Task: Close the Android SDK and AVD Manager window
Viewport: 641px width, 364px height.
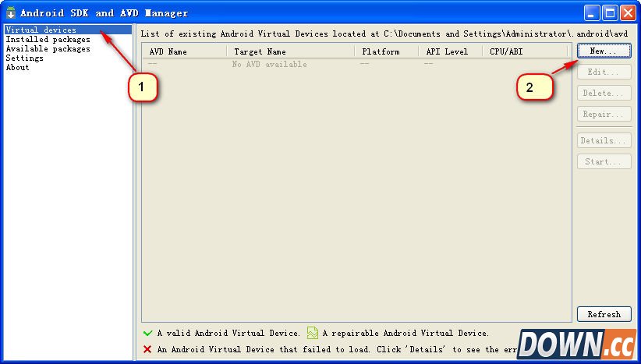Action: (627, 12)
